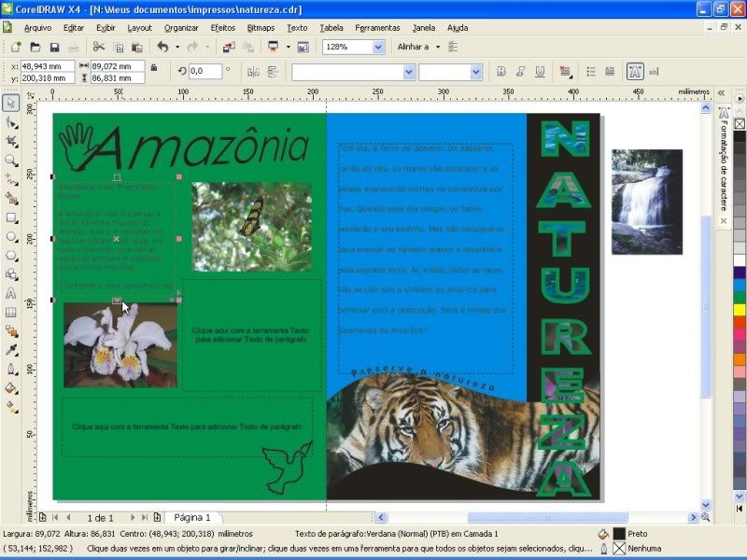Toggle italic text formatting
Viewport: 747px width, 560px height.
[x=521, y=71]
